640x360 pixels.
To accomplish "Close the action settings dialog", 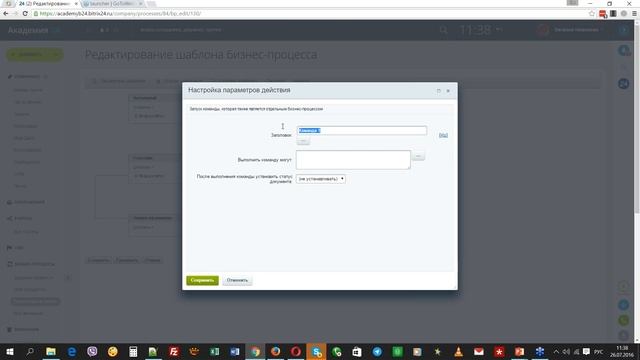I will point(448,91).
